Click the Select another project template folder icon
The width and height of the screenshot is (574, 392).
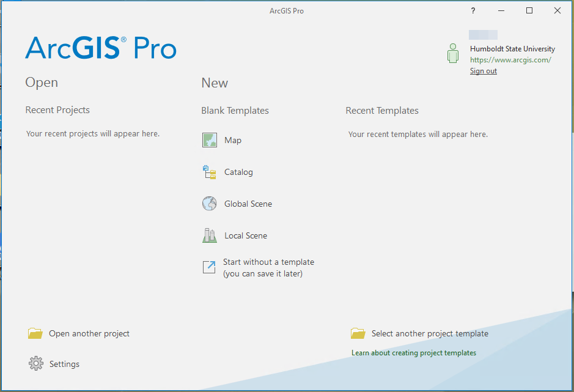358,333
